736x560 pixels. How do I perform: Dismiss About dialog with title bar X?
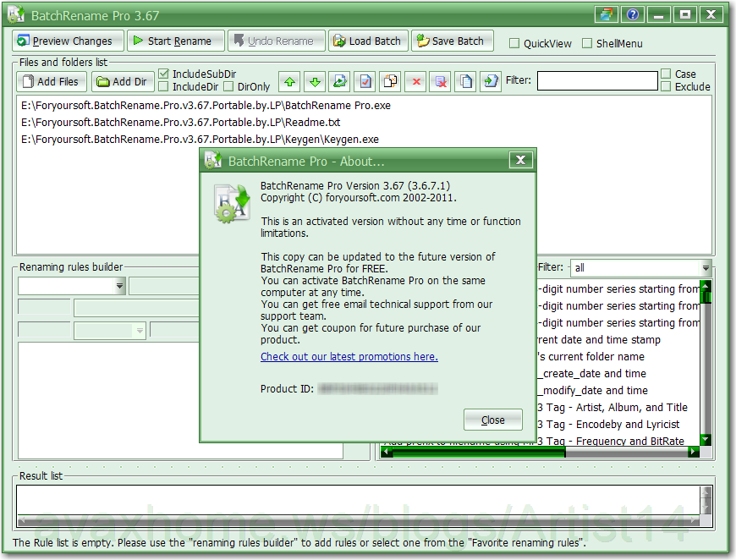pos(520,160)
